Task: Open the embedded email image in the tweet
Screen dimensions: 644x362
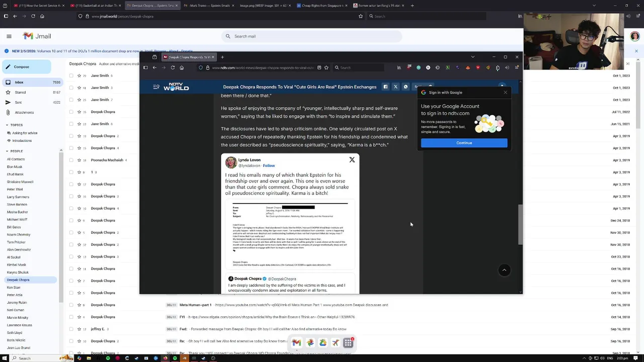Action: point(290,234)
